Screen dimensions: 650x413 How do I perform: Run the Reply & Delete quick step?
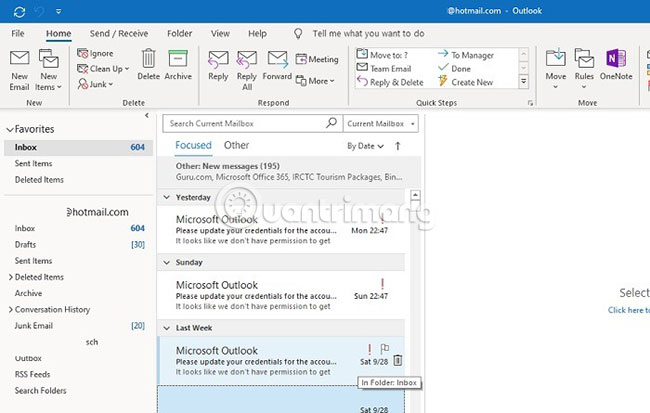[x=390, y=82]
